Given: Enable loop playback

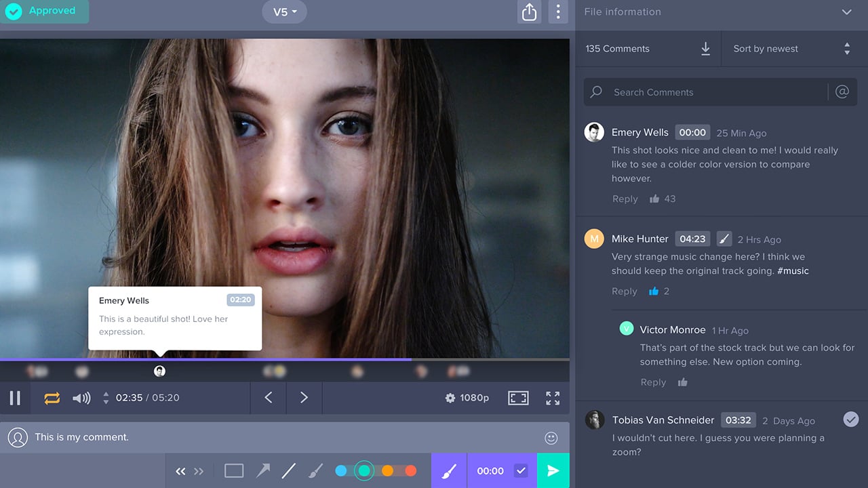Looking at the screenshot, I should [51, 398].
